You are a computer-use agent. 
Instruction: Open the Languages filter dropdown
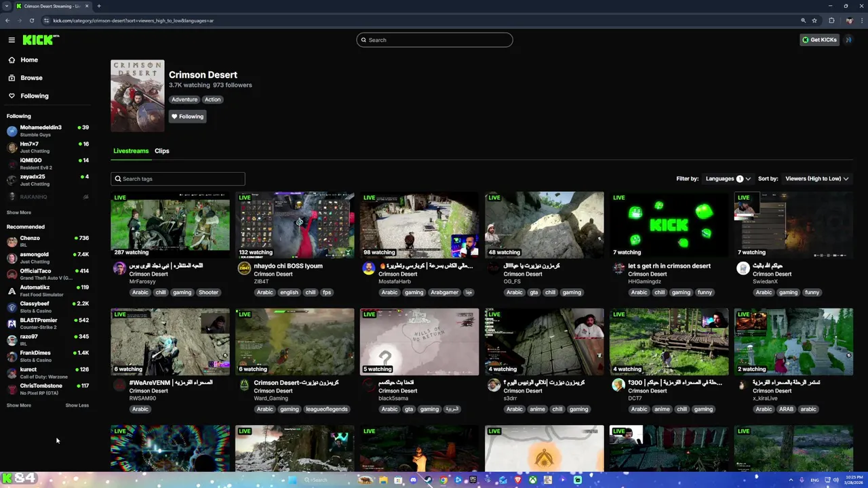728,179
